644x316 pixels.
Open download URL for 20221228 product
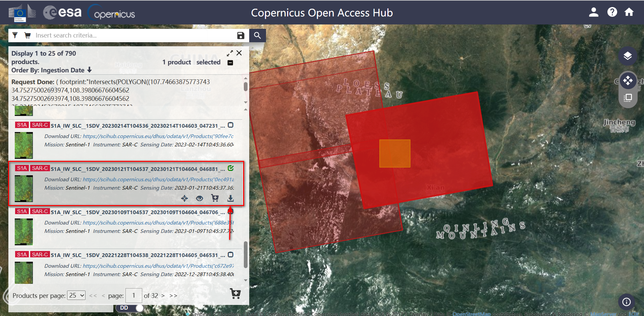point(158,266)
